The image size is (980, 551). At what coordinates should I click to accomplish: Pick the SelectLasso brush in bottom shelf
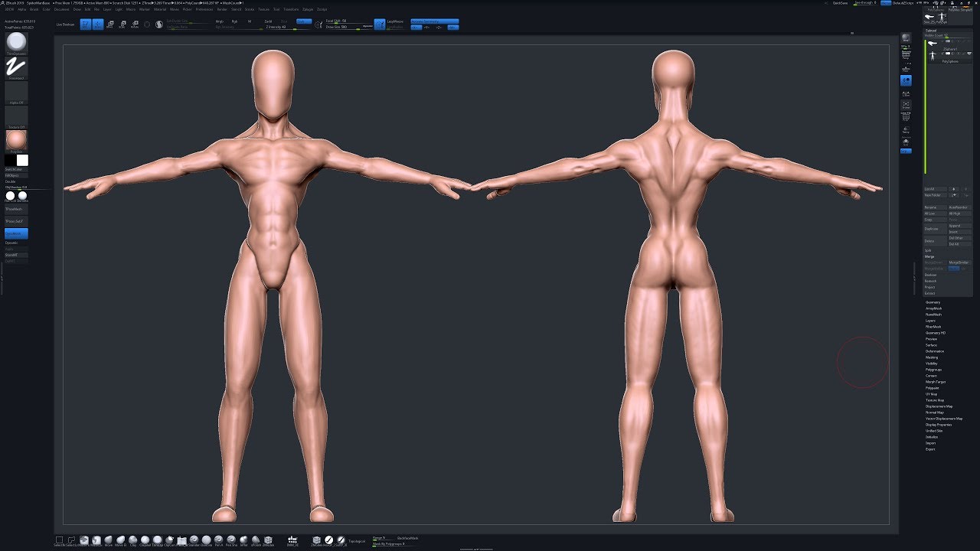click(x=71, y=540)
